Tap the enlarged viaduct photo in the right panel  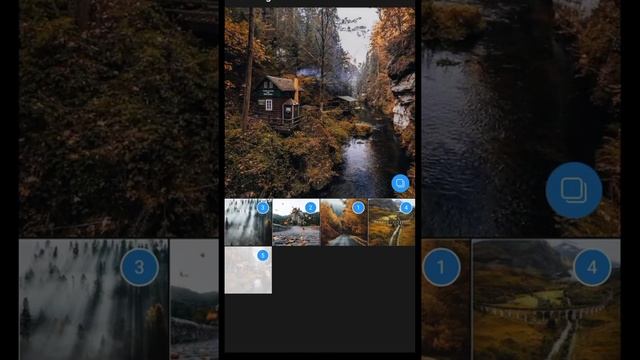pos(546,300)
